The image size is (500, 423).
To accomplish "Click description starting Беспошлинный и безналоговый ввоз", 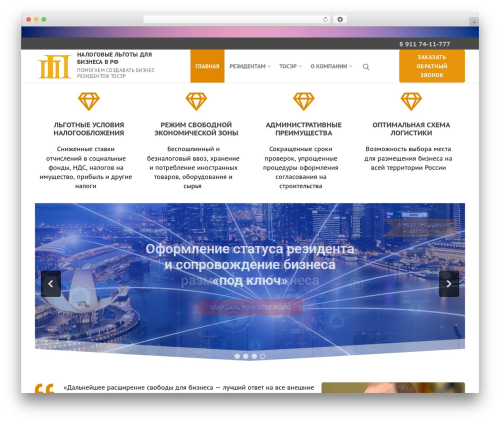I will pyautogui.click(x=193, y=167).
